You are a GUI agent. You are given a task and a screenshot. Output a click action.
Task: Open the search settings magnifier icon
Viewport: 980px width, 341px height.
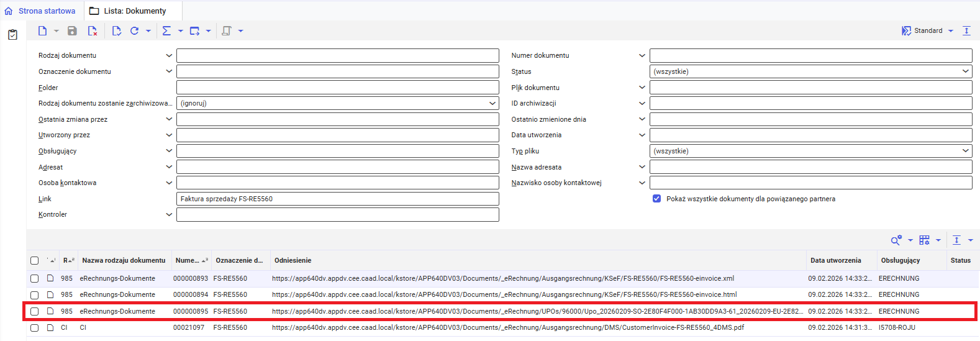point(896,240)
